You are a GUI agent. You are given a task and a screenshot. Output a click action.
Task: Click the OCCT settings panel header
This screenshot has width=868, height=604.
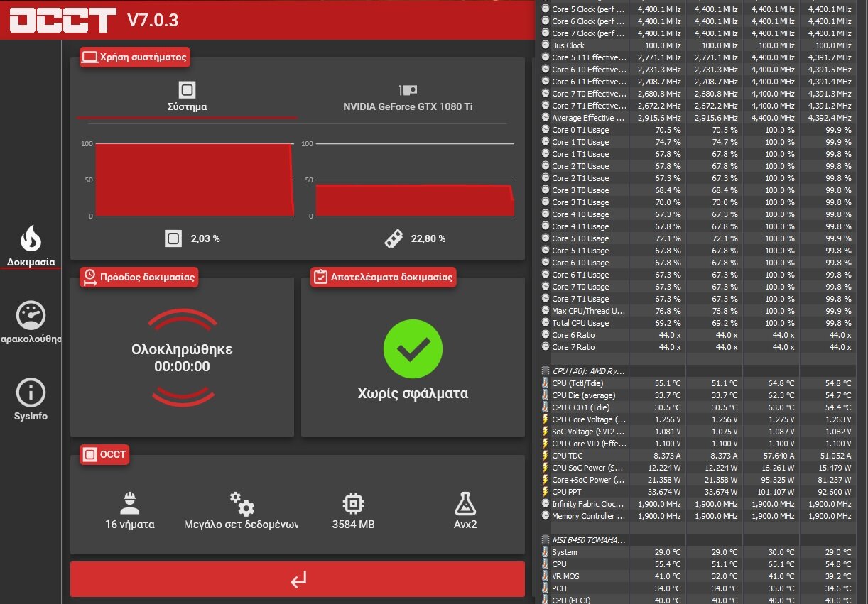point(104,454)
